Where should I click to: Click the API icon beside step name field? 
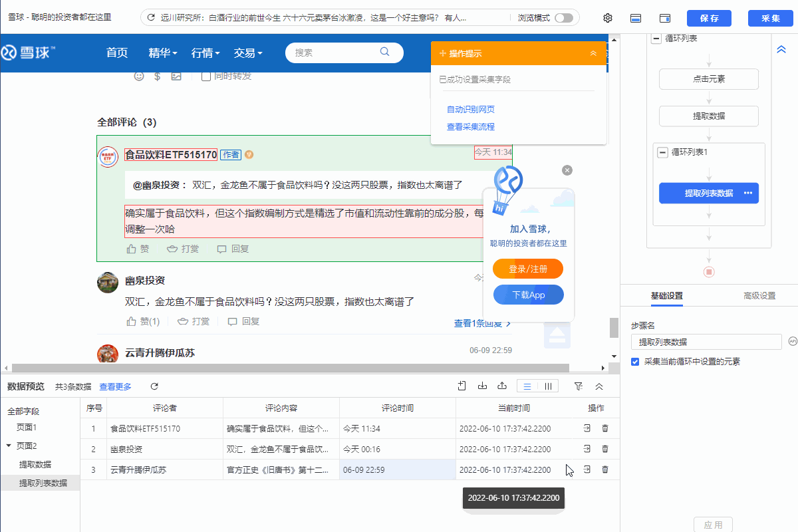[x=792, y=341]
